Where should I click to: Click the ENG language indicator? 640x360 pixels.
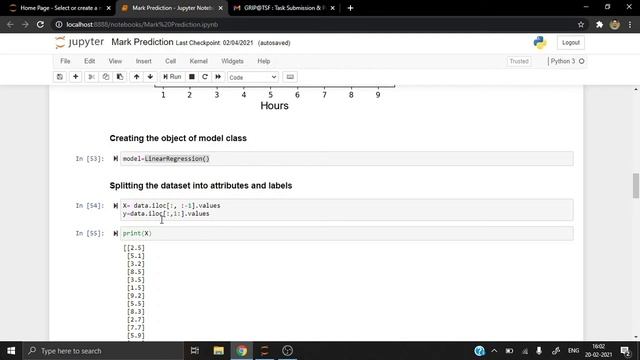tap(573, 351)
